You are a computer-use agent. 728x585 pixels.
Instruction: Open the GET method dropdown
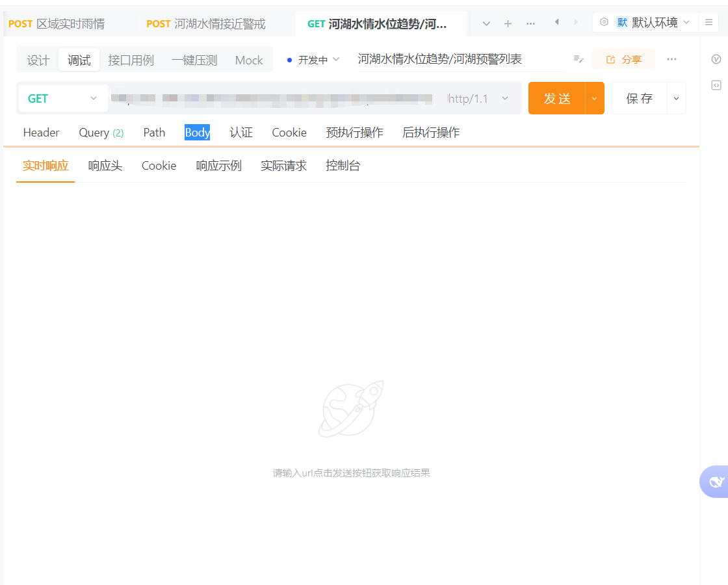tap(62, 98)
